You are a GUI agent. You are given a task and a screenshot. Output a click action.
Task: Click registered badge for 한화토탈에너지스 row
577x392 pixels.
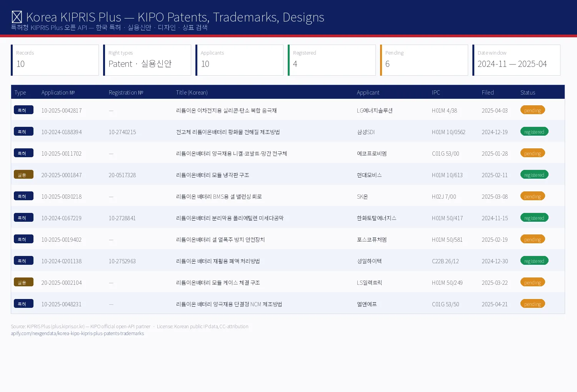tap(534, 218)
